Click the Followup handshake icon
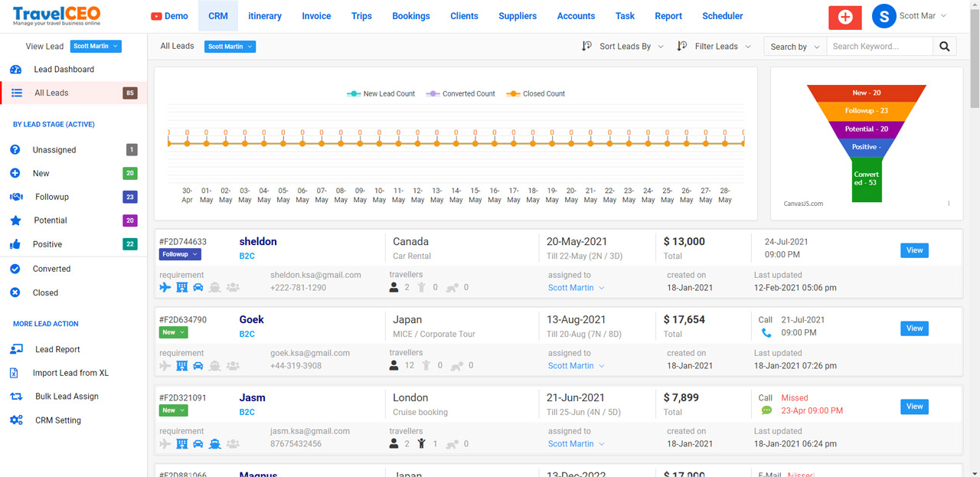The height and width of the screenshot is (477, 980). [x=16, y=197]
